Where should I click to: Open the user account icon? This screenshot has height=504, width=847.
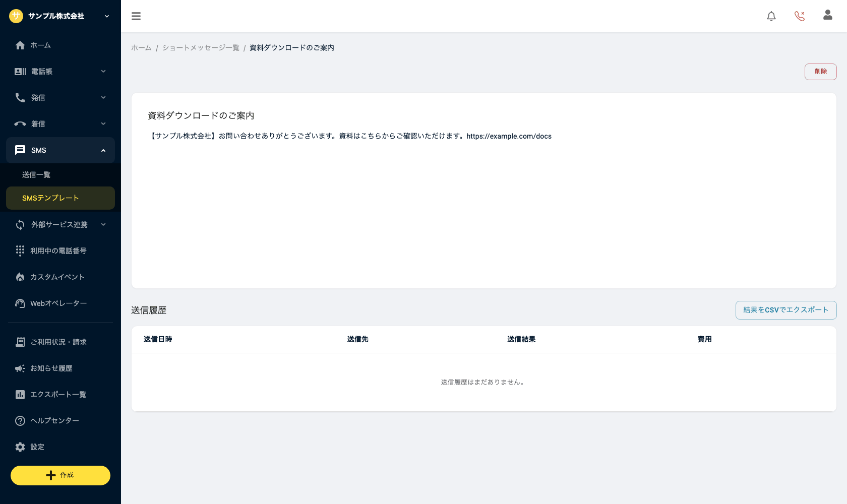tap(828, 15)
